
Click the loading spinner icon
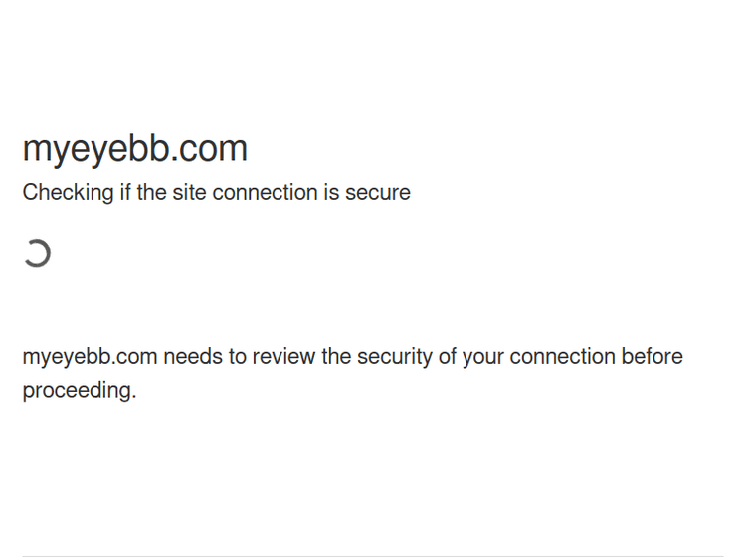37,254
